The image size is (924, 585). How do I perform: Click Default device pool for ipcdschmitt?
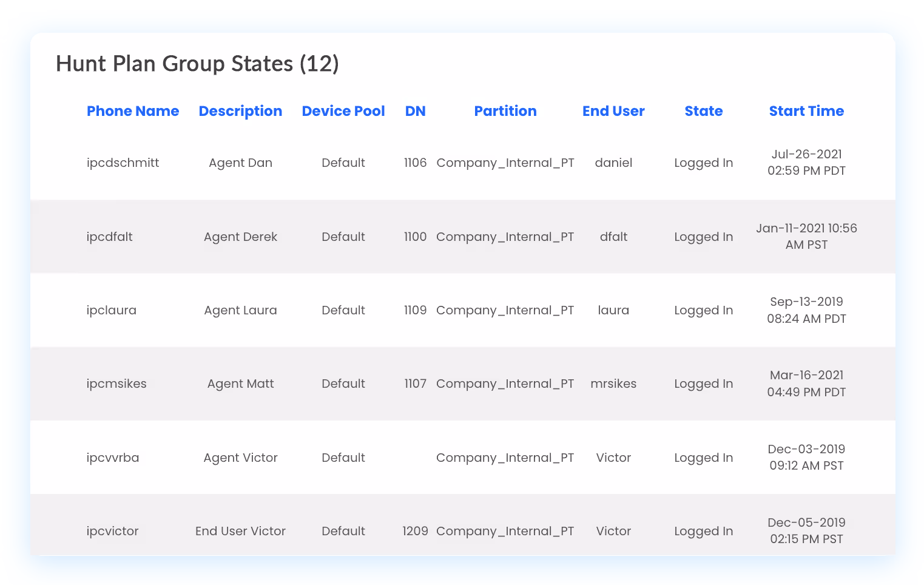click(343, 163)
